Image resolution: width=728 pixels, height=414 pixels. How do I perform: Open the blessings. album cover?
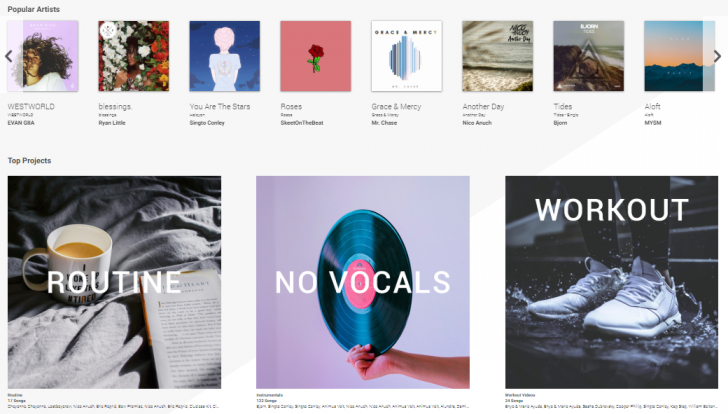(134, 56)
